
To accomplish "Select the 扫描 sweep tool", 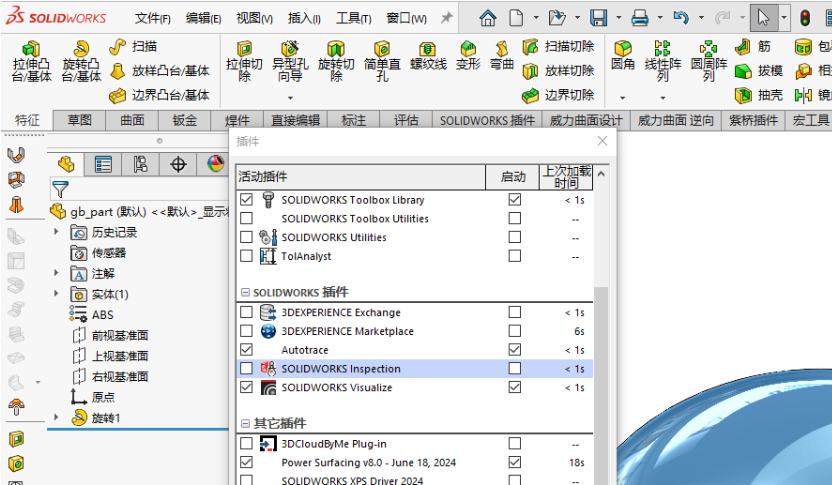I will tap(133, 47).
